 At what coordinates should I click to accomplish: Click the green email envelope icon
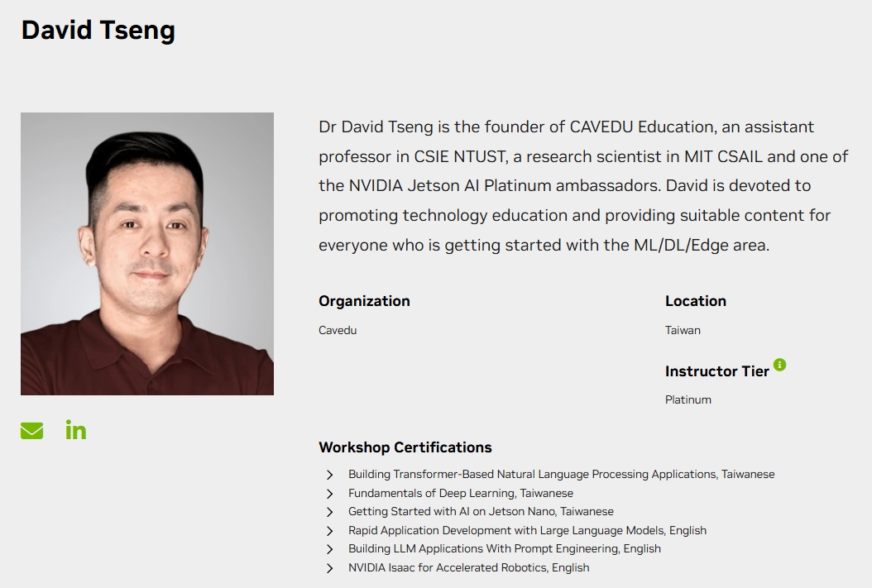(32, 431)
